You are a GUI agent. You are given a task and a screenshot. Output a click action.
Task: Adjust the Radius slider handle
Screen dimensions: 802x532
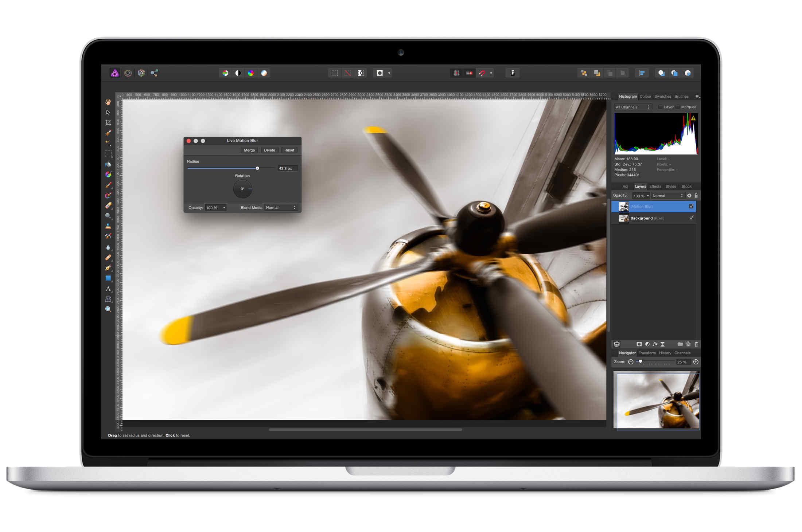point(257,168)
